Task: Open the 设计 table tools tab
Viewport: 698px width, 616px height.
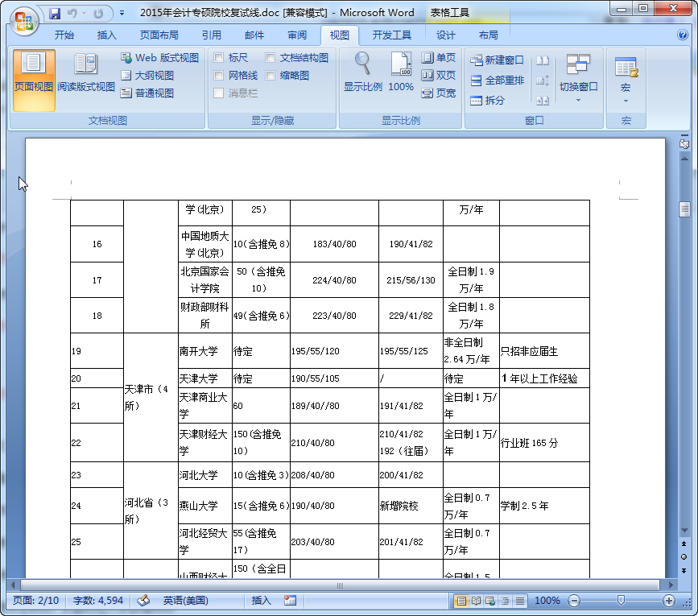Action: 445,35
